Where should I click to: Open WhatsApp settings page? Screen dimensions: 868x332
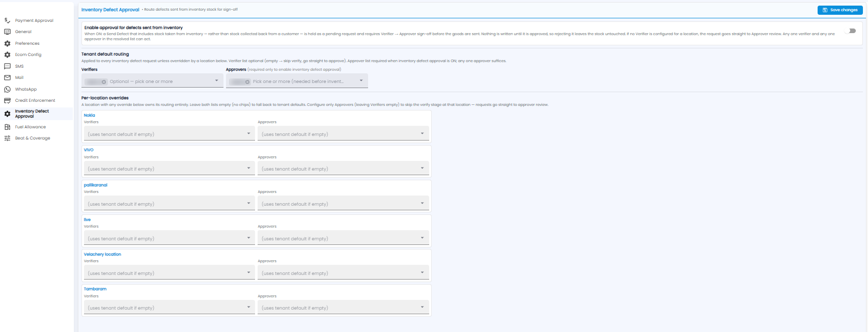point(26,89)
